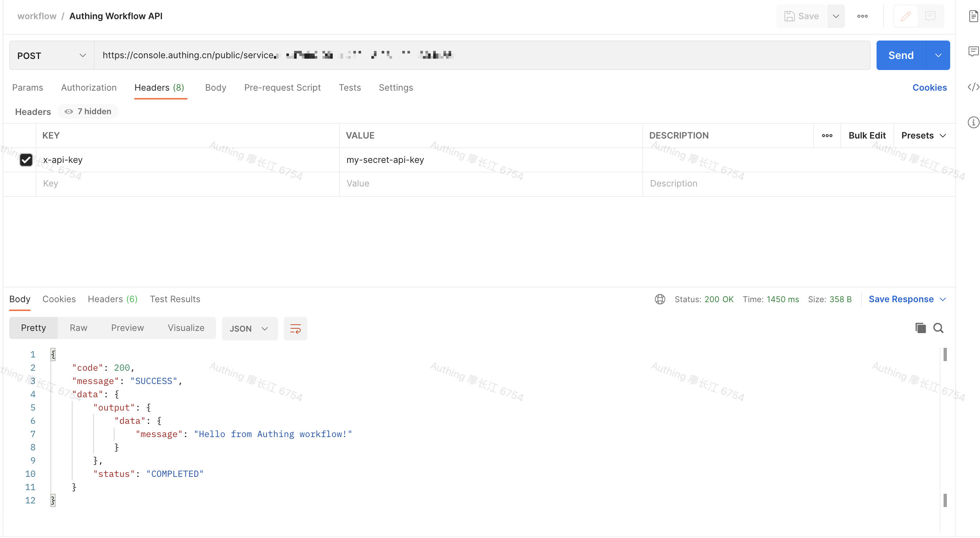Open the three-dot menu next to Save
The height and width of the screenshot is (538, 980).
point(862,16)
